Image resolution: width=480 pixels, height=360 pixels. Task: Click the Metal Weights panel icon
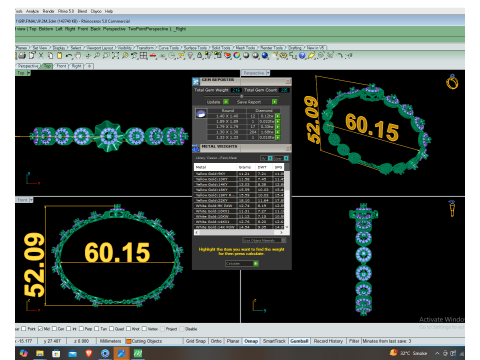[196, 148]
